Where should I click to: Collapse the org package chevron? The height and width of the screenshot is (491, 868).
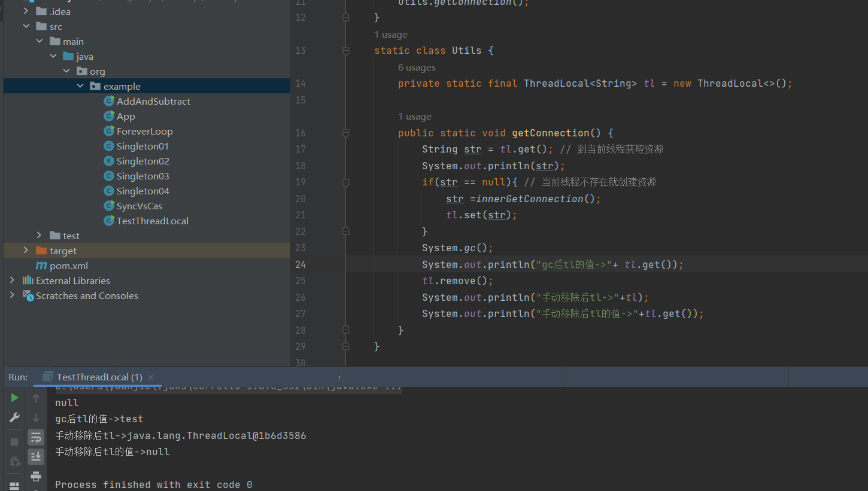(66, 71)
